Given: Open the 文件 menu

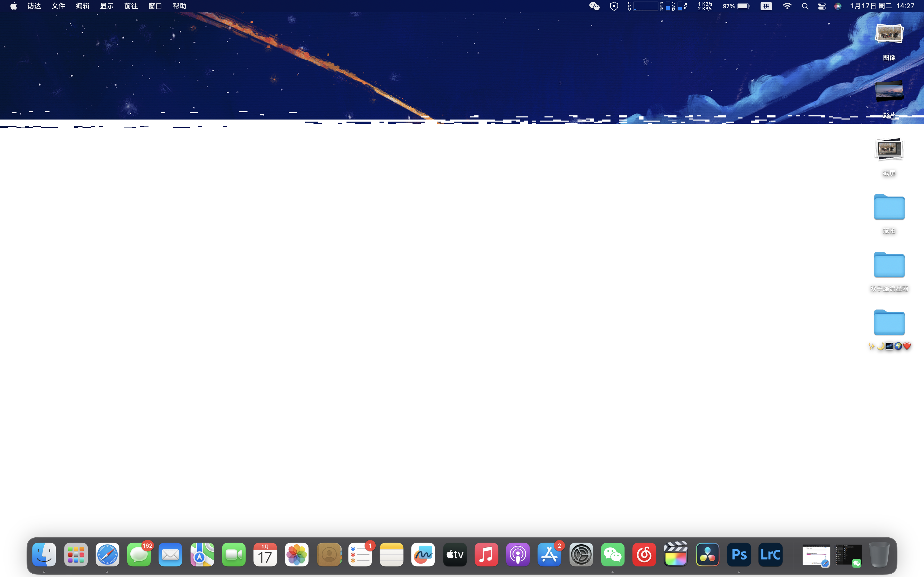Looking at the screenshot, I should pos(59,6).
